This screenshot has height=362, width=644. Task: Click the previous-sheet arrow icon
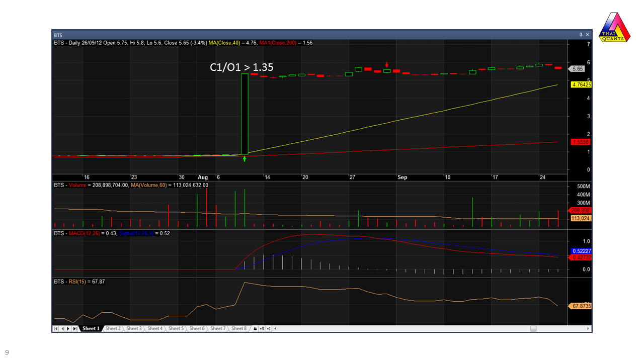pyautogui.click(x=62, y=328)
